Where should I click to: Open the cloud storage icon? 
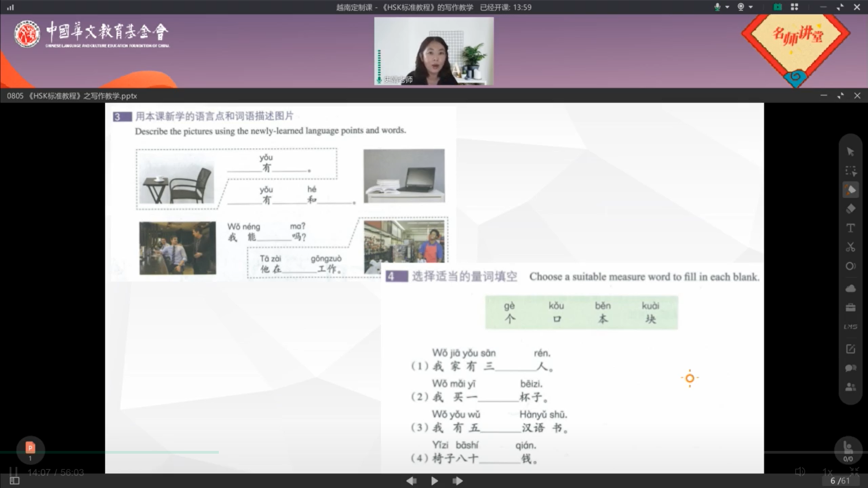[x=850, y=288]
